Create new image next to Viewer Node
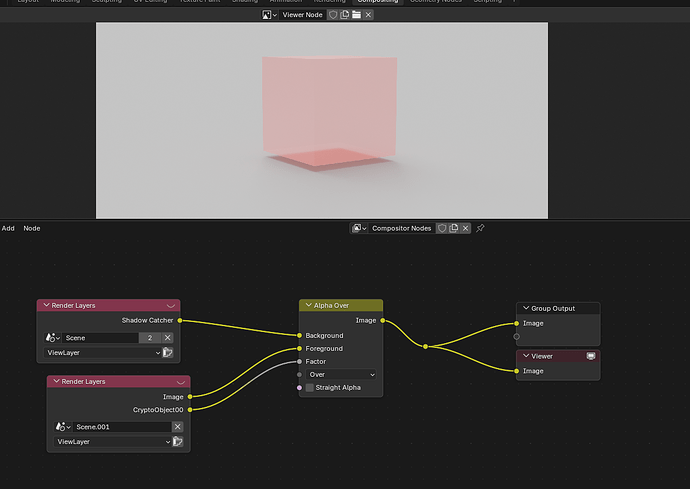Image resolution: width=690 pixels, height=489 pixels. 345,15
